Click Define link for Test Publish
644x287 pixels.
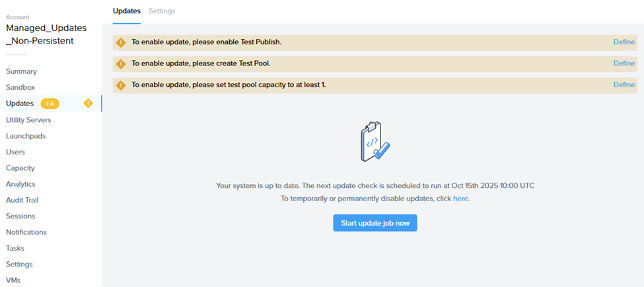(624, 42)
